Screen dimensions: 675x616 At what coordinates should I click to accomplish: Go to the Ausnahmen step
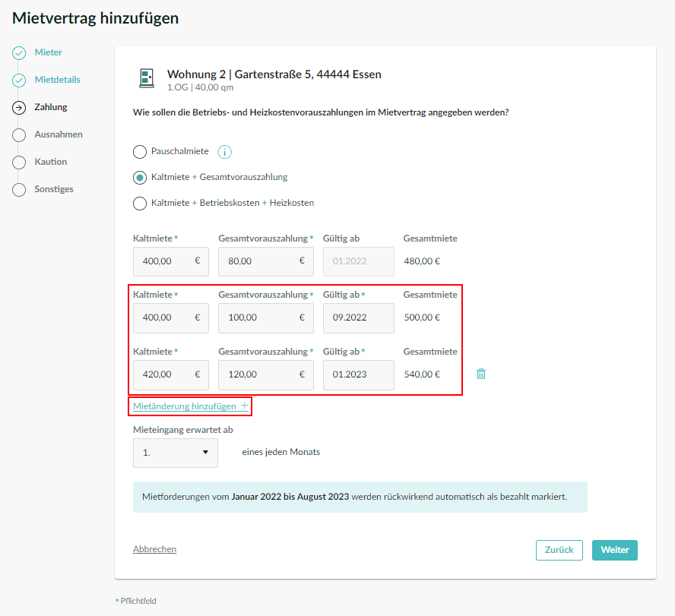coord(59,134)
